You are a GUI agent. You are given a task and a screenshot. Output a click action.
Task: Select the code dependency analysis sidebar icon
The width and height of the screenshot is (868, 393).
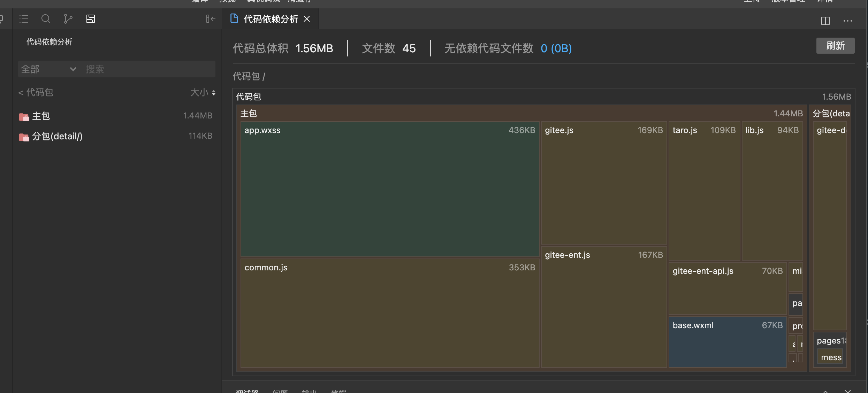coord(91,19)
